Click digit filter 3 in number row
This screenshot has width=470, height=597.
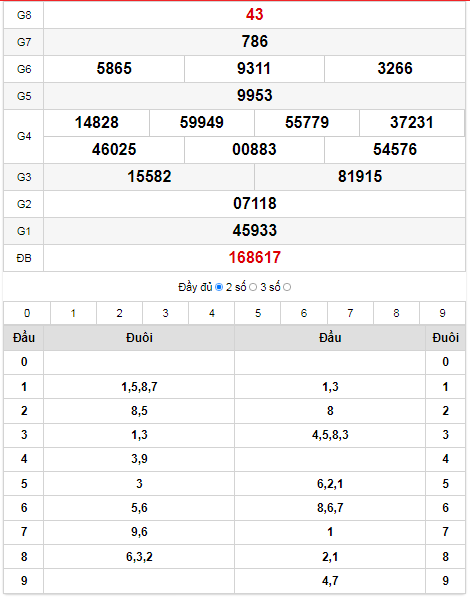coord(165,313)
